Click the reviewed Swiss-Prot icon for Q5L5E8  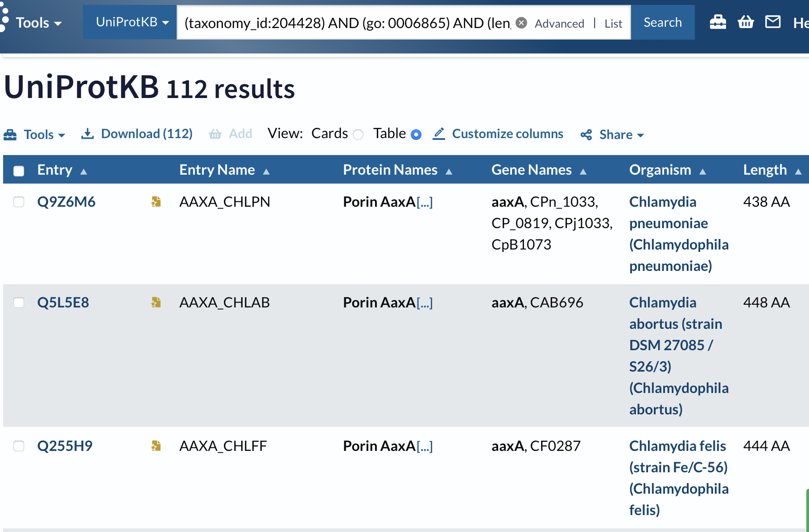pyautogui.click(x=156, y=303)
